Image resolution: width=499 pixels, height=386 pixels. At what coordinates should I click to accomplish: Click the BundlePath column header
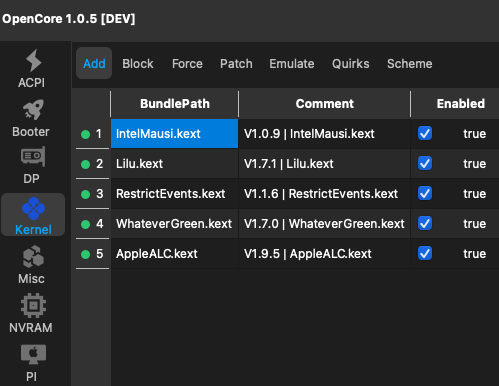point(175,104)
